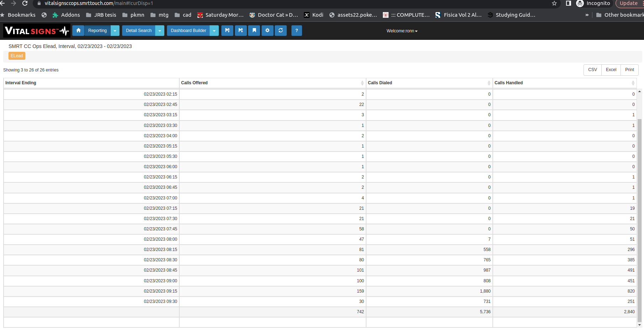The width and height of the screenshot is (644, 331).
Task: Bookmark this page with the star icon
Action: (x=554, y=3)
